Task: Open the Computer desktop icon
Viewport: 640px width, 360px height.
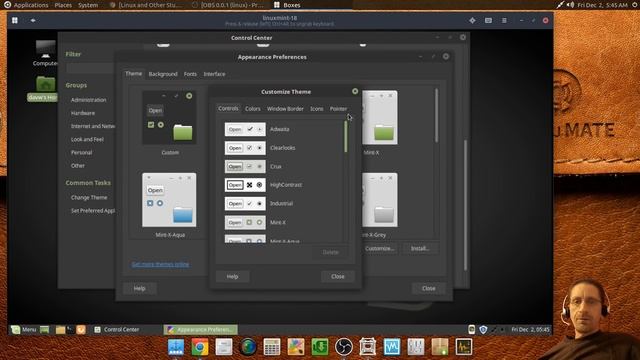Action: (45, 53)
